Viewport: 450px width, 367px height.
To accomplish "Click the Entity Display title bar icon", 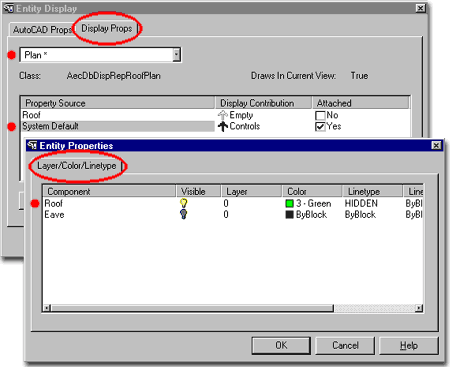I will pyautogui.click(x=9, y=8).
